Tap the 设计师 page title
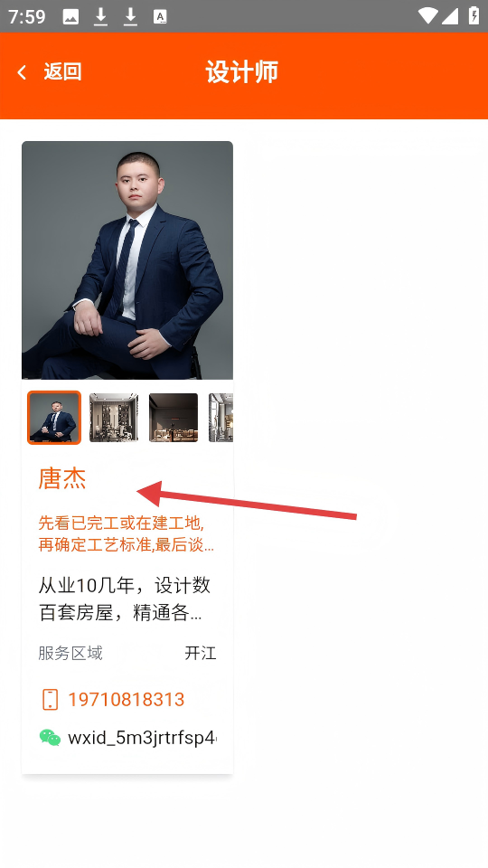 (x=242, y=72)
